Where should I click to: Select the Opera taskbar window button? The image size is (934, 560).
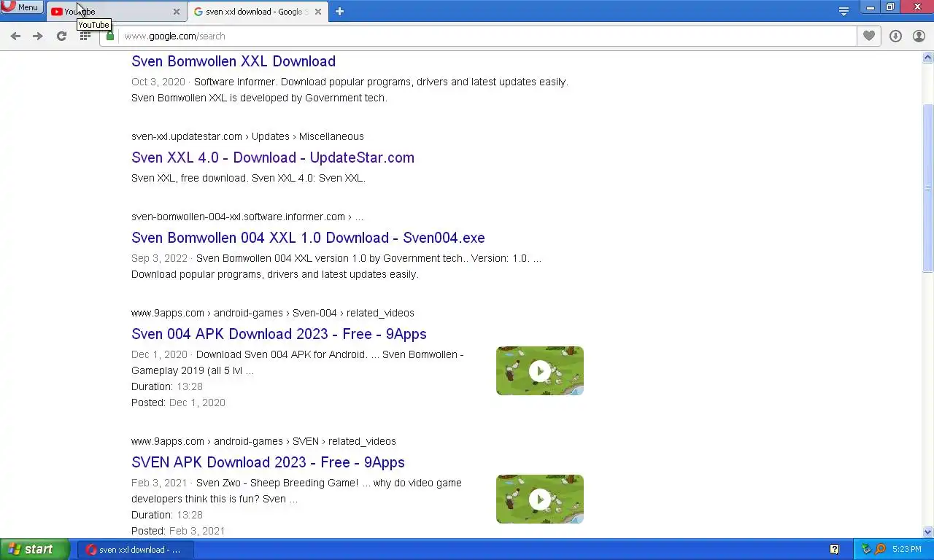point(136,549)
